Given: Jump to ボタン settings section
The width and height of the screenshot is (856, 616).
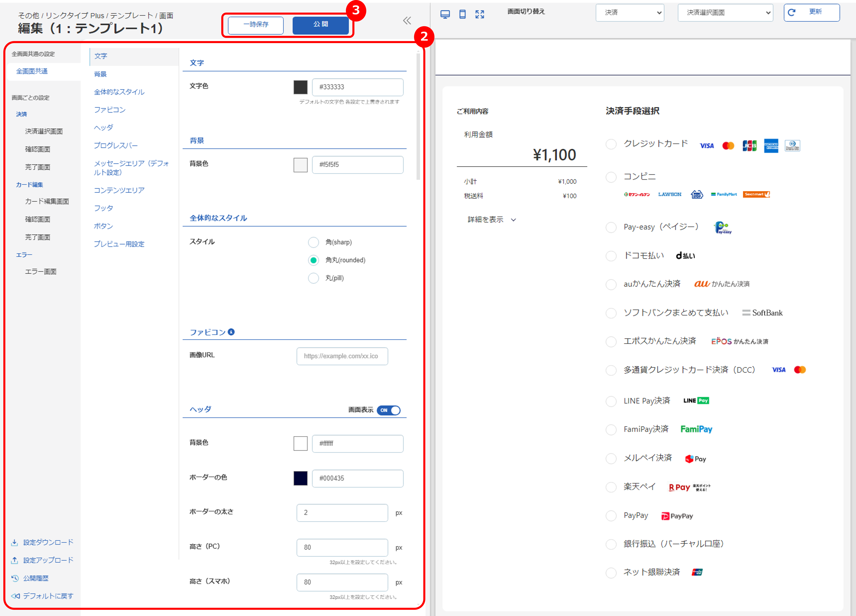Looking at the screenshot, I should pos(103,226).
